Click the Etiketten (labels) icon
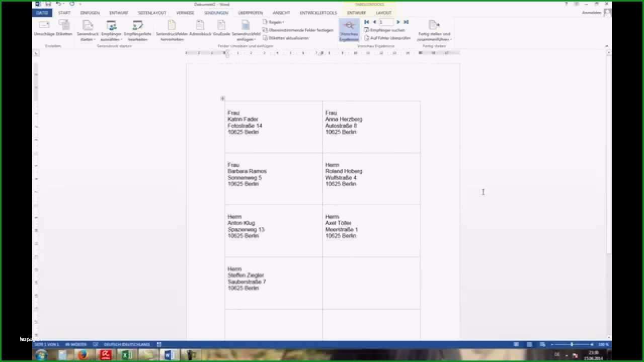 pyautogui.click(x=64, y=28)
